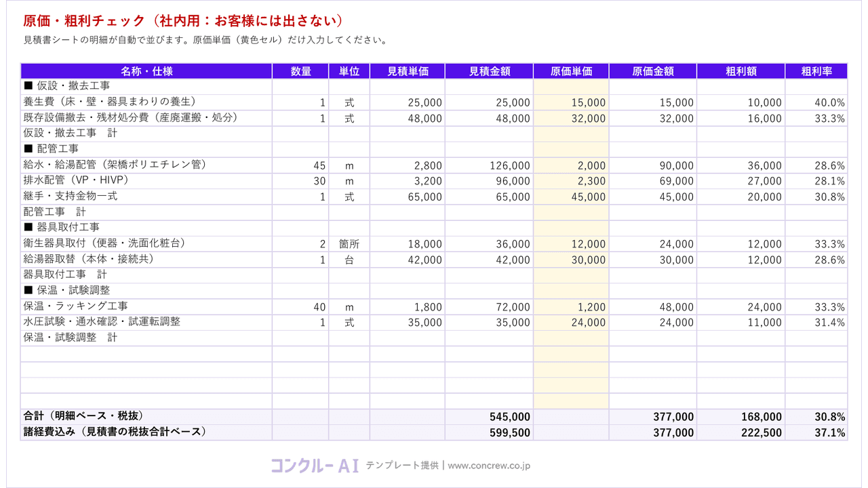
Task: Click the 168,000 gross profit total
Action: (741, 417)
